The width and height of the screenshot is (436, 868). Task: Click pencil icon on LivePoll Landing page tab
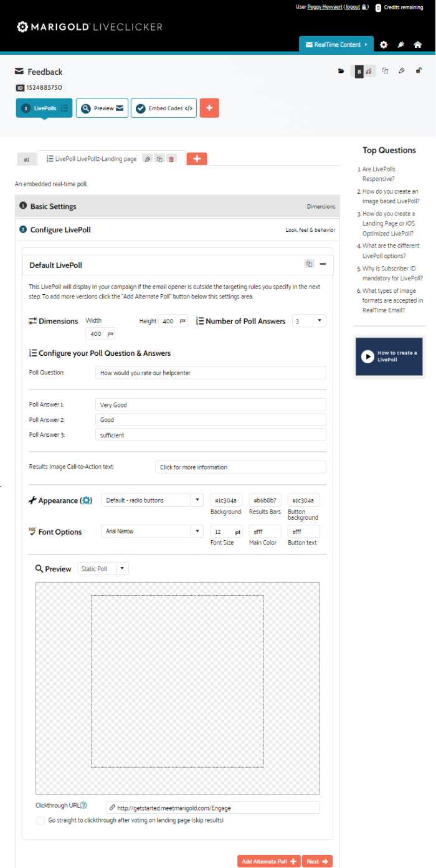[x=148, y=159]
